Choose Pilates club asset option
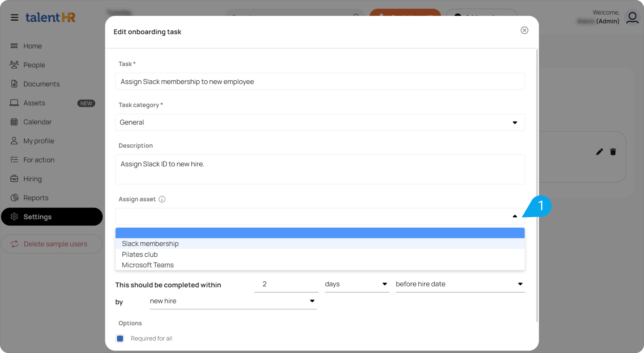This screenshot has height=353, width=644. 320,254
